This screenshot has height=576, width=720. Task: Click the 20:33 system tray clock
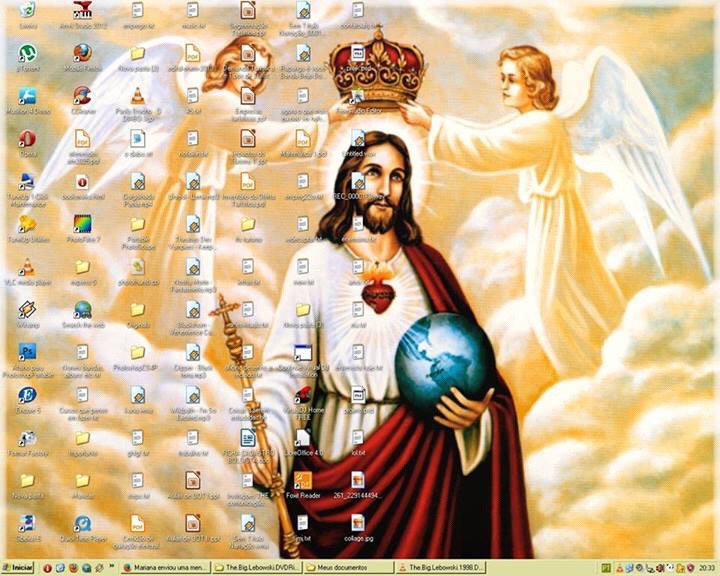(x=709, y=568)
